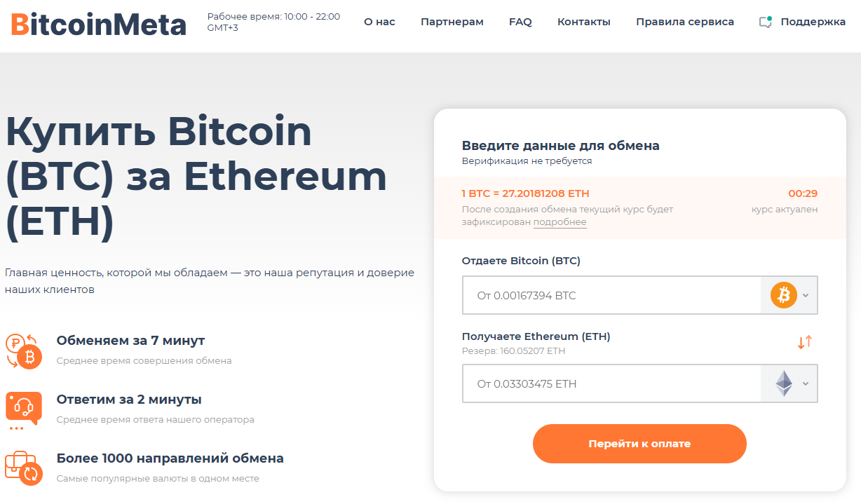Open the Поддержка support link
Viewport: 861px width, 504px height.
click(813, 22)
